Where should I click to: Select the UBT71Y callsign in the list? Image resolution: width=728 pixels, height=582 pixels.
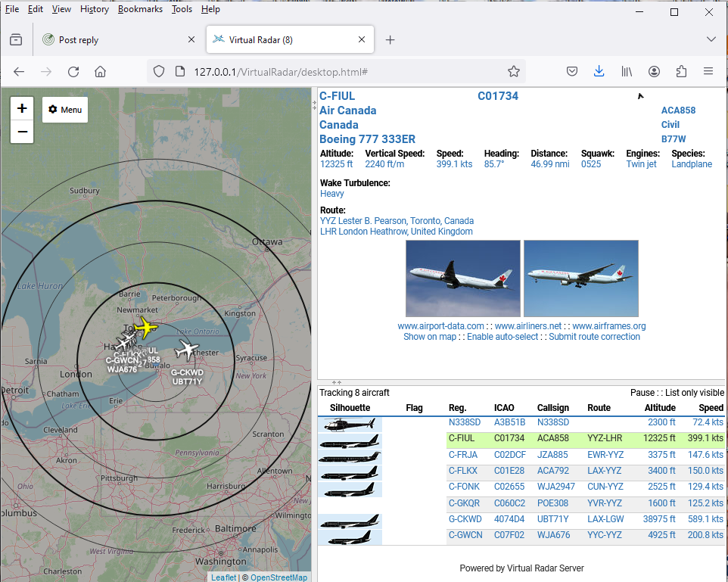coord(552,519)
